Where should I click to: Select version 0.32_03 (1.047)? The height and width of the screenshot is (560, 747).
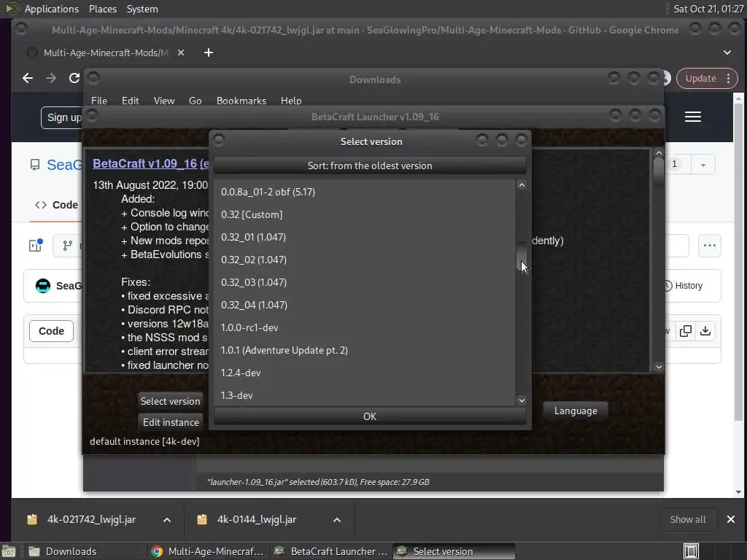click(x=365, y=282)
